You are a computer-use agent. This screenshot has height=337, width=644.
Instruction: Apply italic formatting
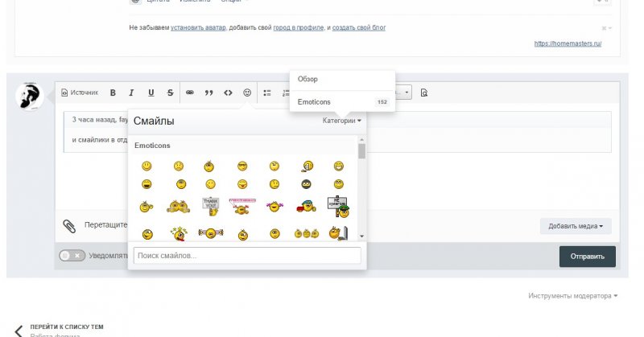131,92
